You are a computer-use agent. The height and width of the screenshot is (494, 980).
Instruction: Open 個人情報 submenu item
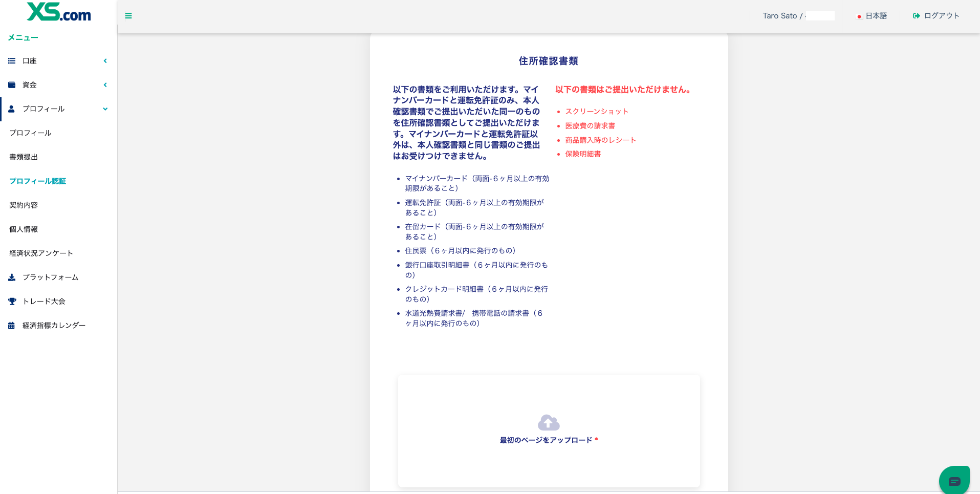click(24, 229)
